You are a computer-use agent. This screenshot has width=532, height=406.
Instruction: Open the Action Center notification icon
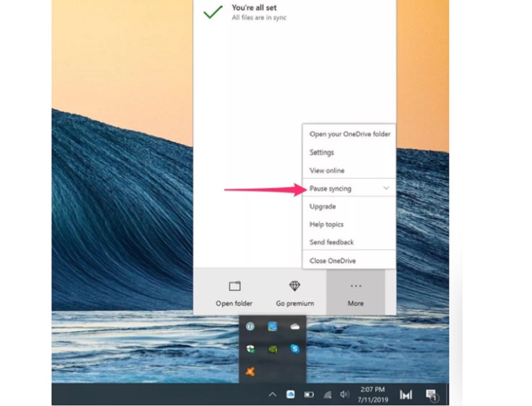point(431,395)
